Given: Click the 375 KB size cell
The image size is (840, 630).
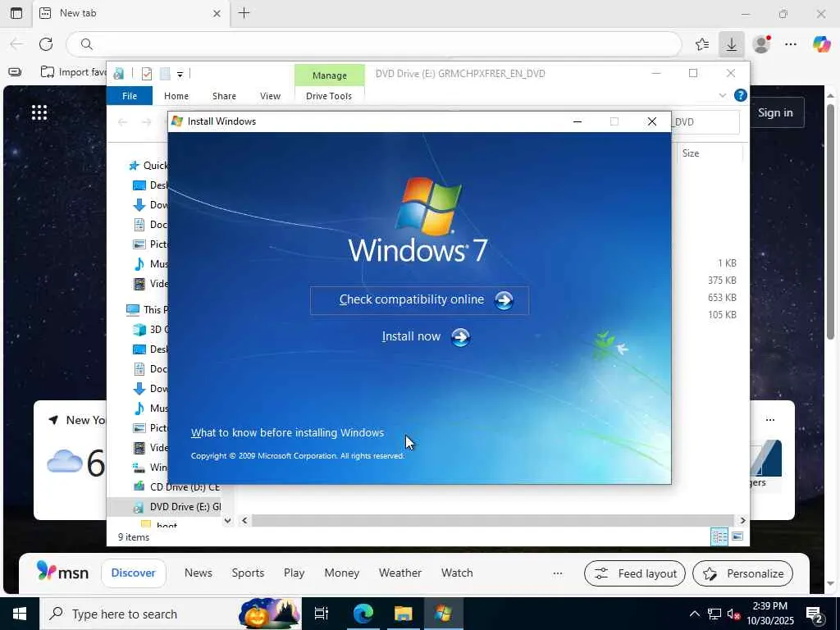Looking at the screenshot, I should (x=722, y=281).
